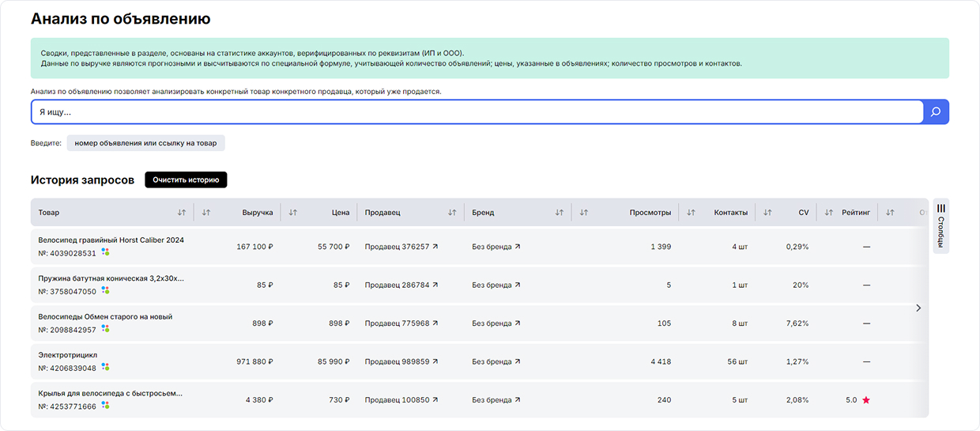Click the magnifier search button
This screenshot has width=980, height=431.
936,112
